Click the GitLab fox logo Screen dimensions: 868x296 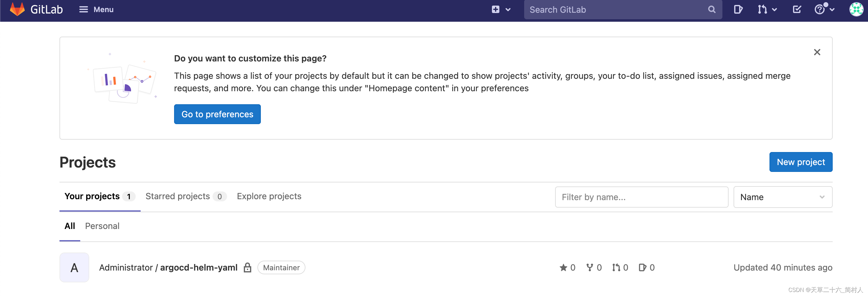(x=17, y=9)
